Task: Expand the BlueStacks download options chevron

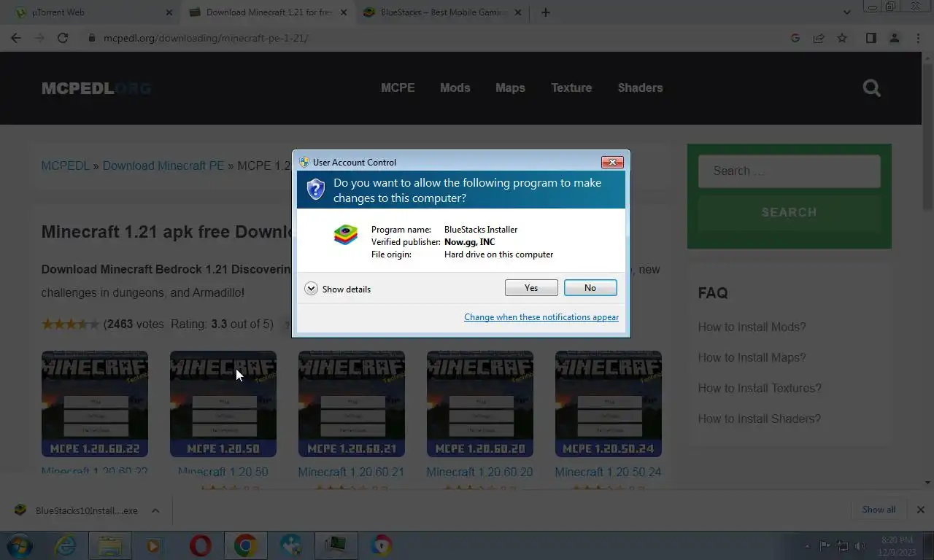Action: [155, 510]
